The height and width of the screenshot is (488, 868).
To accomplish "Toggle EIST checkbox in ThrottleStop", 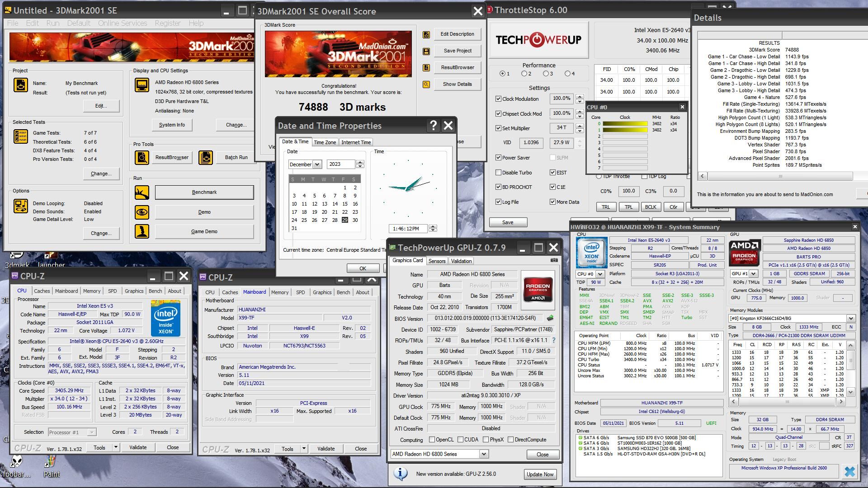I will pyautogui.click(x=552, y=172).
